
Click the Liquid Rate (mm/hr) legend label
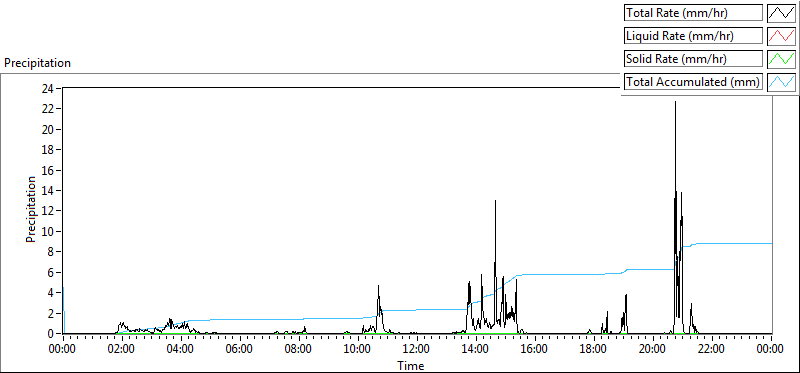click(693, 36)
